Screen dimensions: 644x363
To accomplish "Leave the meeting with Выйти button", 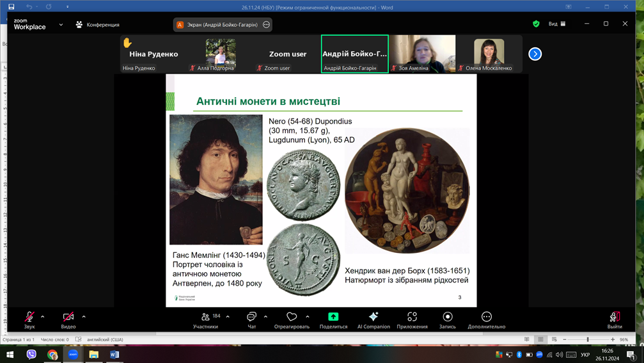I will point(615,319).
